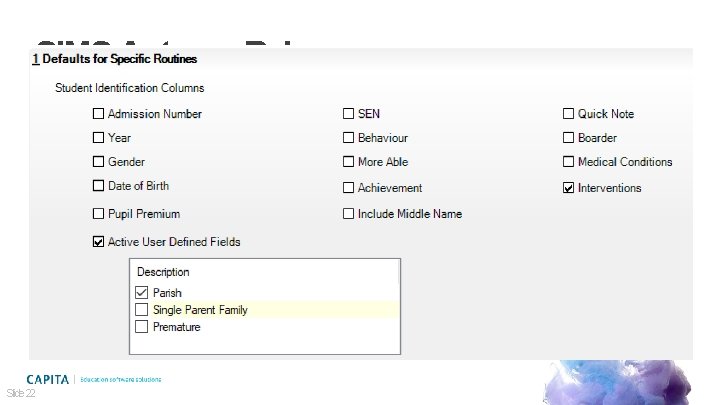Click the Description column header

(163, 272)
